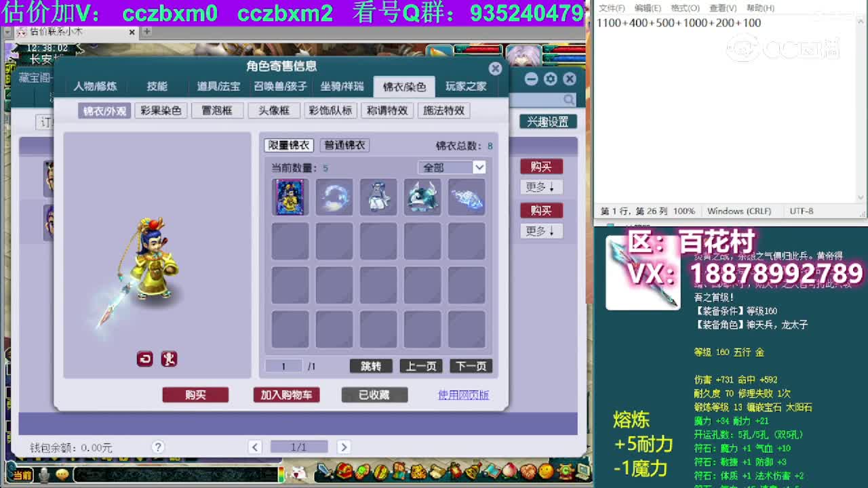Toggle to 普通锦衣 filter
The width and height of the screenshot is (868, 488).
pos(344,145)
